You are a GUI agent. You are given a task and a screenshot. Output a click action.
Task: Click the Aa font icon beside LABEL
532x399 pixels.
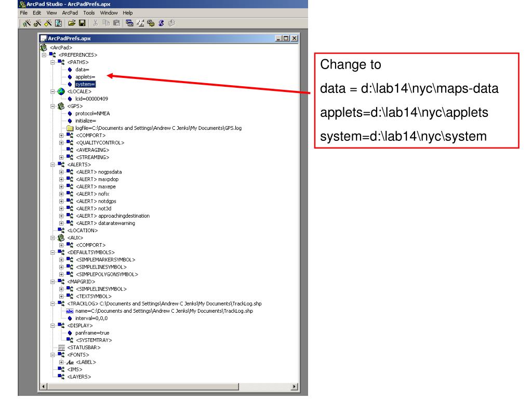(70, 362)
